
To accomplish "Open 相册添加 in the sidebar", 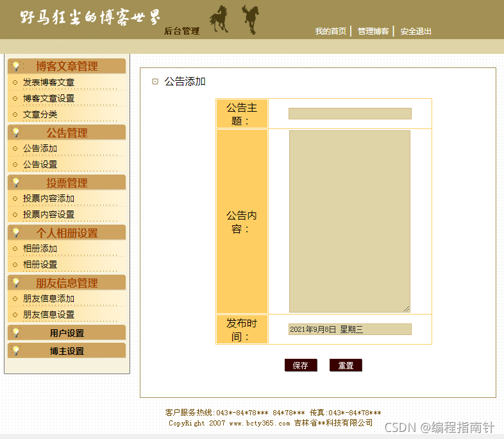I will coord(40,248).
